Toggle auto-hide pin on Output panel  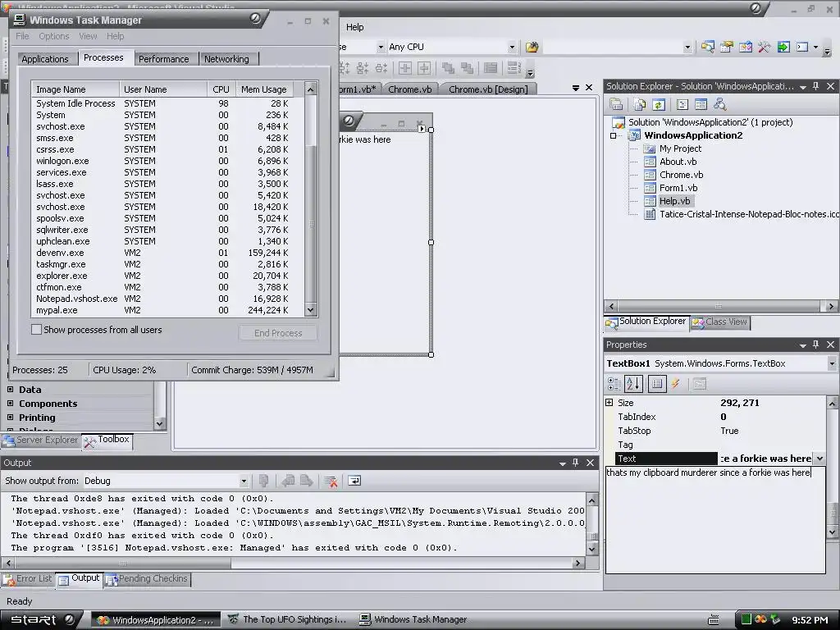[x=575, y=463]
